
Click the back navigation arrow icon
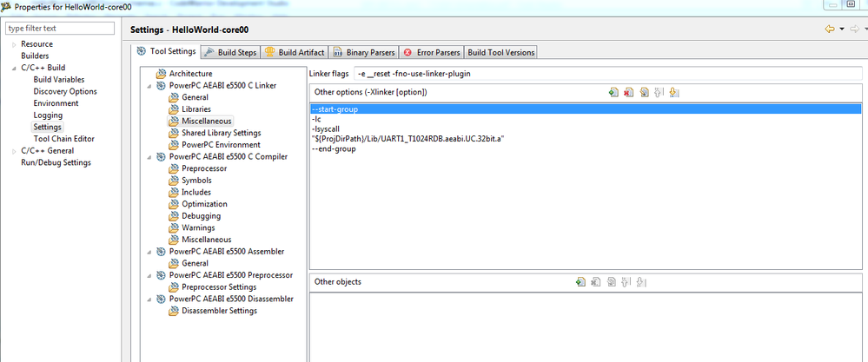[829, 29]
